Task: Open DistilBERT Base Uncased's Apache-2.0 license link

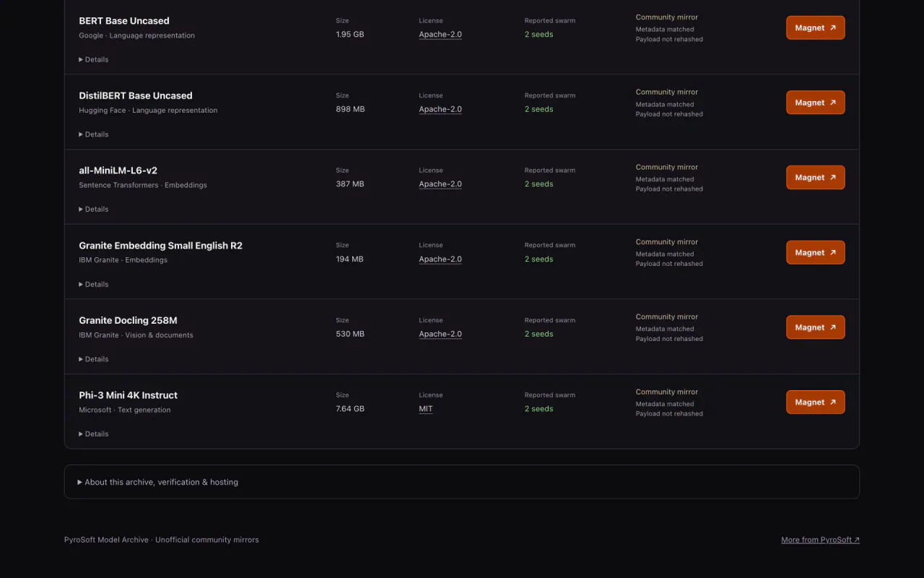Action: pos(440,109)
